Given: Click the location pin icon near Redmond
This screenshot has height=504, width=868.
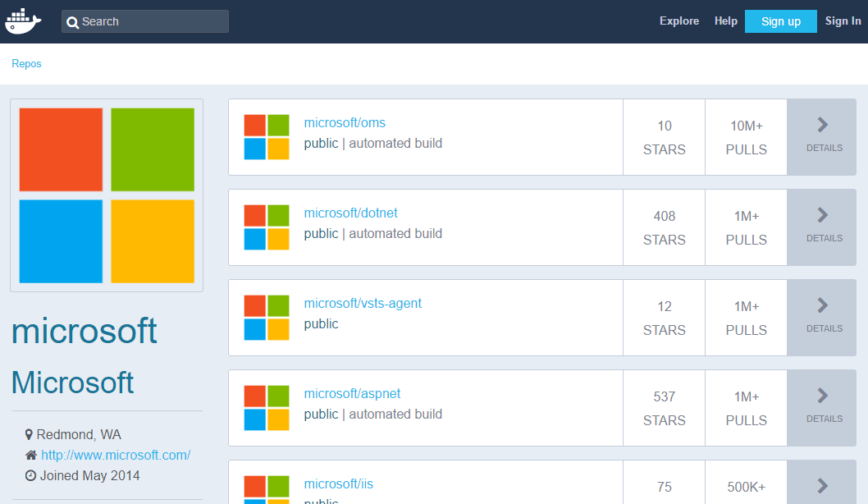Looking at the screenshot, I should coord(30,434).
